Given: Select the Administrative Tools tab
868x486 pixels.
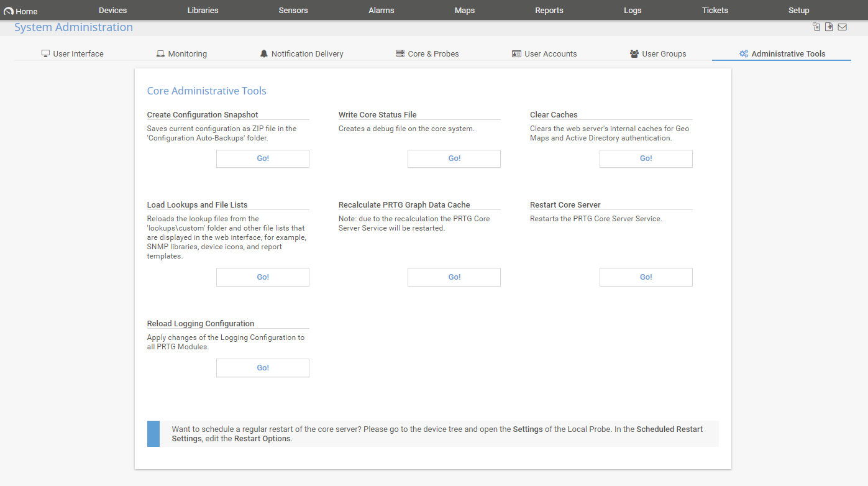Looking at the screenshot, I should click(782, 53).
